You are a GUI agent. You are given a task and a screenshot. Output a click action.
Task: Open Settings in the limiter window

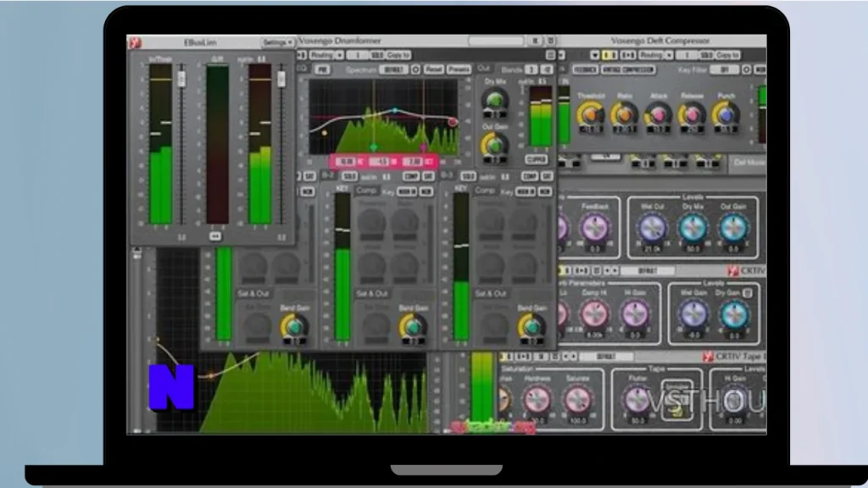(x=277, y=42)
